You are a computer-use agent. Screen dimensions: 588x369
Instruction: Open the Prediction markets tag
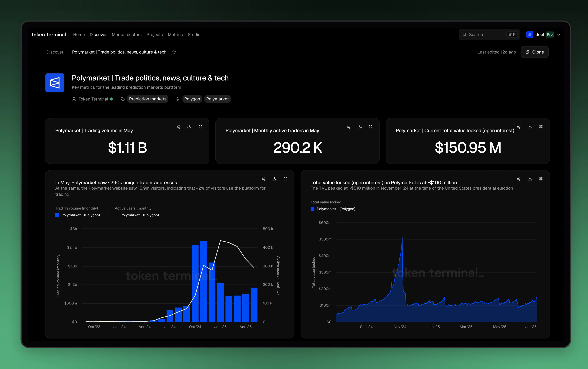[148, 99]
